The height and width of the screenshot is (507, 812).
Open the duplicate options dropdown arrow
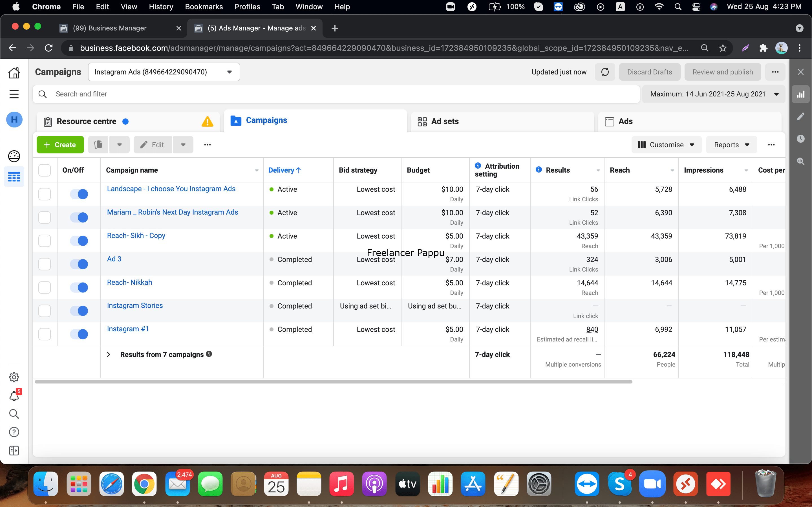pos(119,145)
